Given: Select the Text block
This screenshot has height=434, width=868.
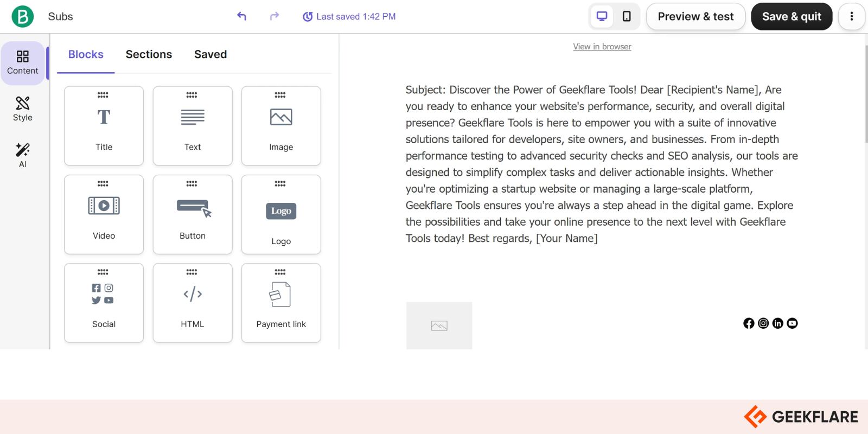Looking at the screenshot, I should [193, 126].
